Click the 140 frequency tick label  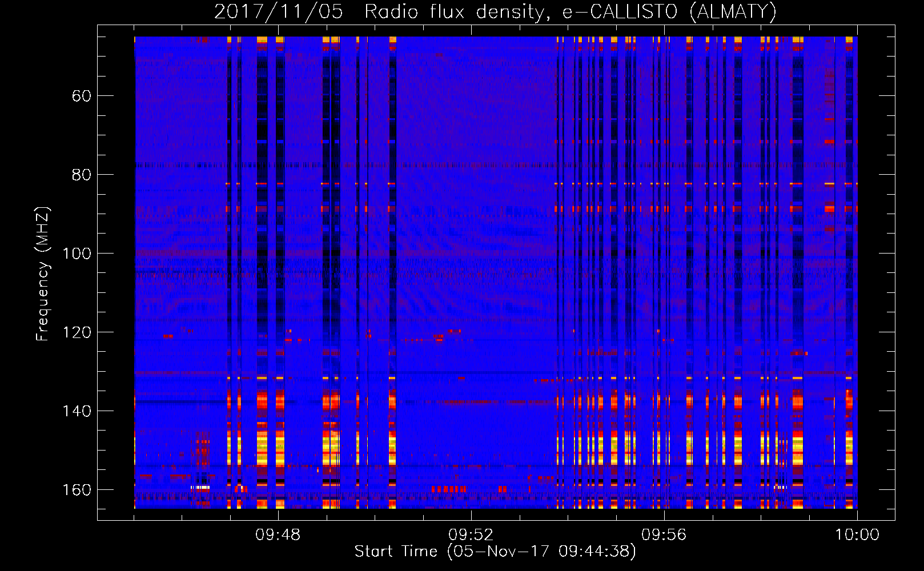click(77, 411)
